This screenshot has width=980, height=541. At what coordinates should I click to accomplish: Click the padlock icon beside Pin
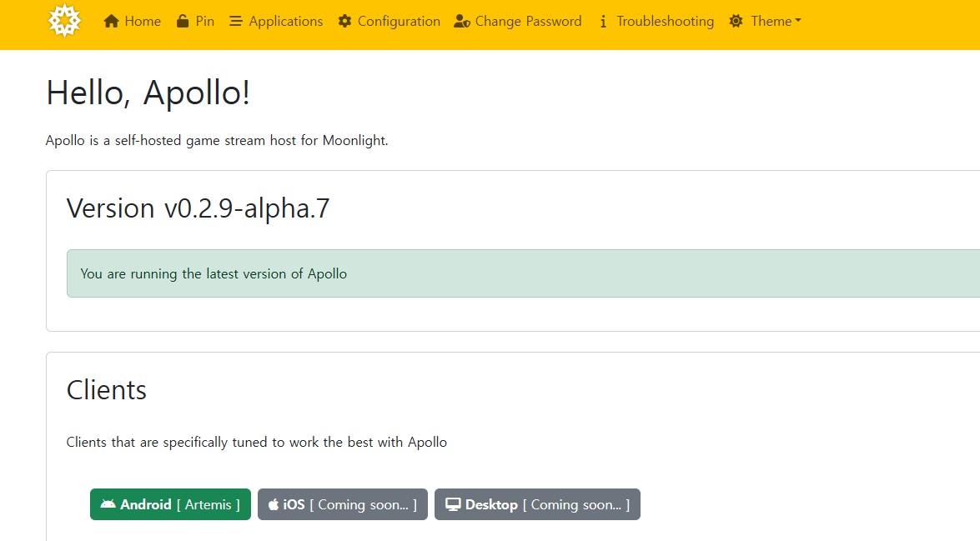[x=183, y=22]
